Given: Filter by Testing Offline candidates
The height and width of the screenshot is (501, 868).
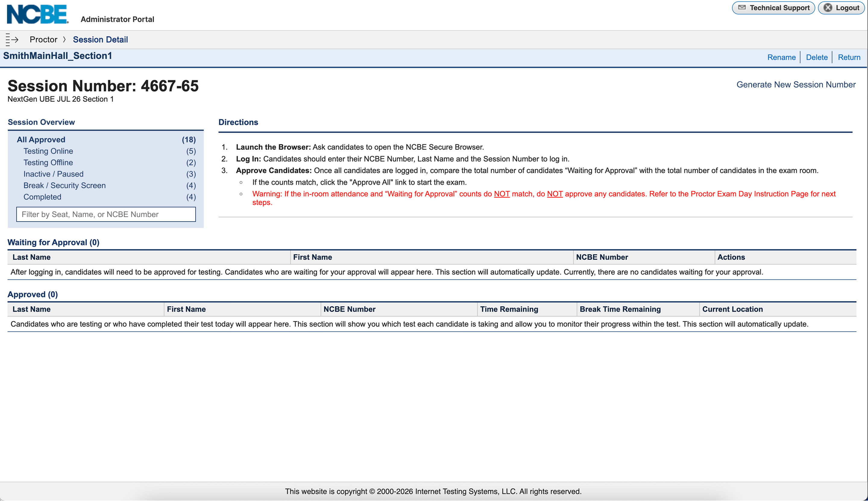Looking at the screenshot, I should click(x=48, y=162).
